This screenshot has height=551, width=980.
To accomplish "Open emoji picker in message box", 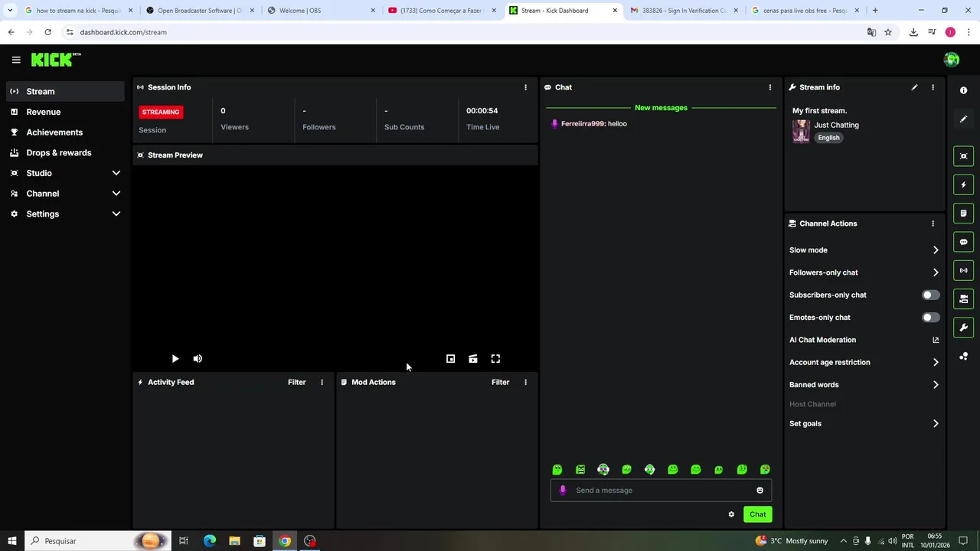I will [759, 491].
